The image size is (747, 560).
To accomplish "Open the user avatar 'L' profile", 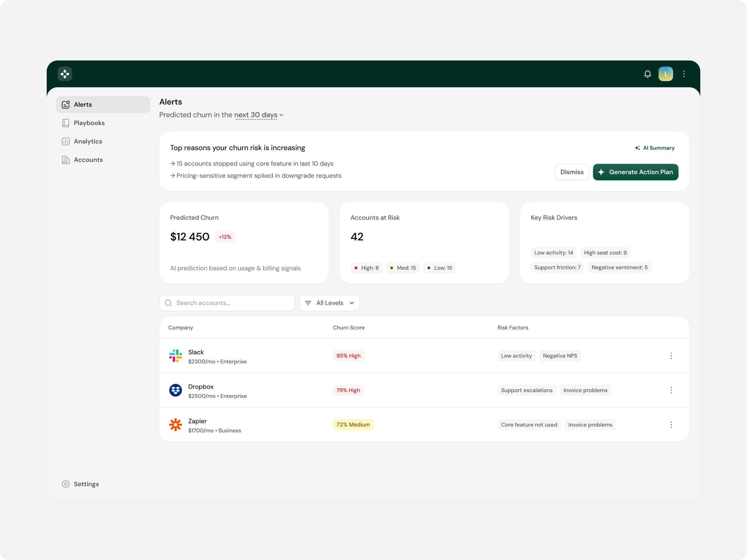I will [x=666, y=74].
